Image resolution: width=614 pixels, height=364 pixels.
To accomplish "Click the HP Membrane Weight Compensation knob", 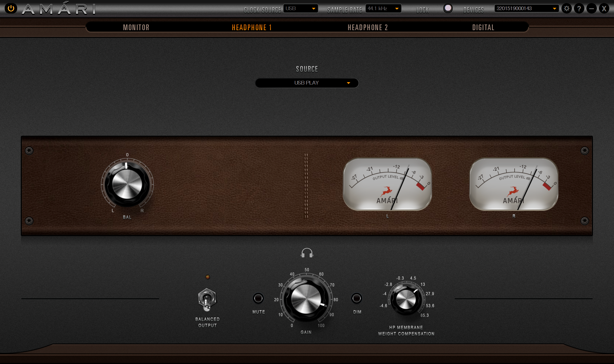I will 406,300.
